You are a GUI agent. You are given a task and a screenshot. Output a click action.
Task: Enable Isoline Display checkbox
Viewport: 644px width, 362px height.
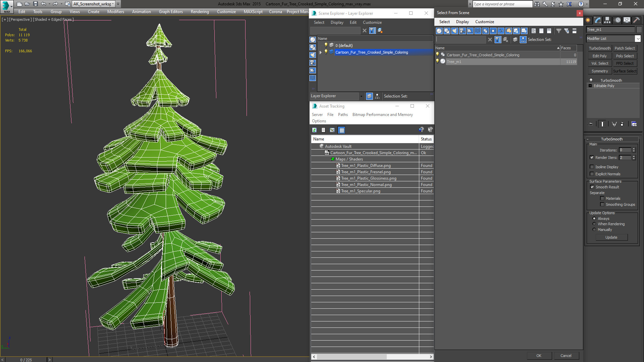pos(592,167)
